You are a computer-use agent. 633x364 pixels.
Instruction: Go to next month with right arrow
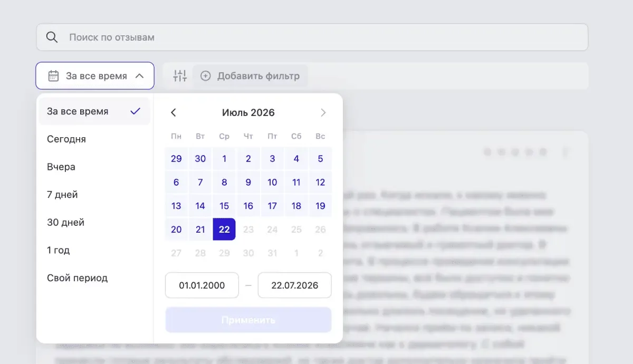(x=323, y=112)
